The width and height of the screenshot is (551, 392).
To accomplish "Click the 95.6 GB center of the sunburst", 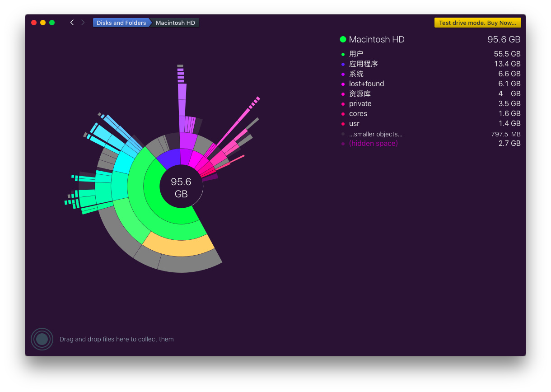I will (x=181, y=187).
